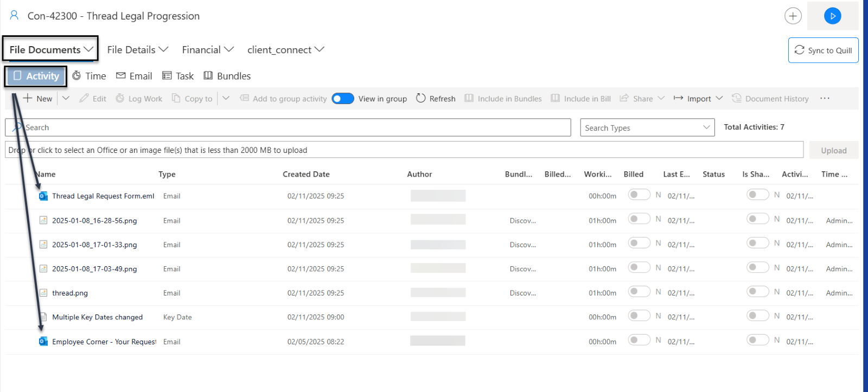
Task: Click the Import toolbar item
Action: click(x=692, y=98)
